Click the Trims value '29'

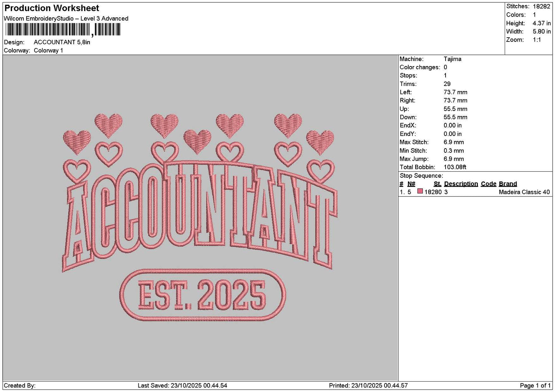coord(447,84)
